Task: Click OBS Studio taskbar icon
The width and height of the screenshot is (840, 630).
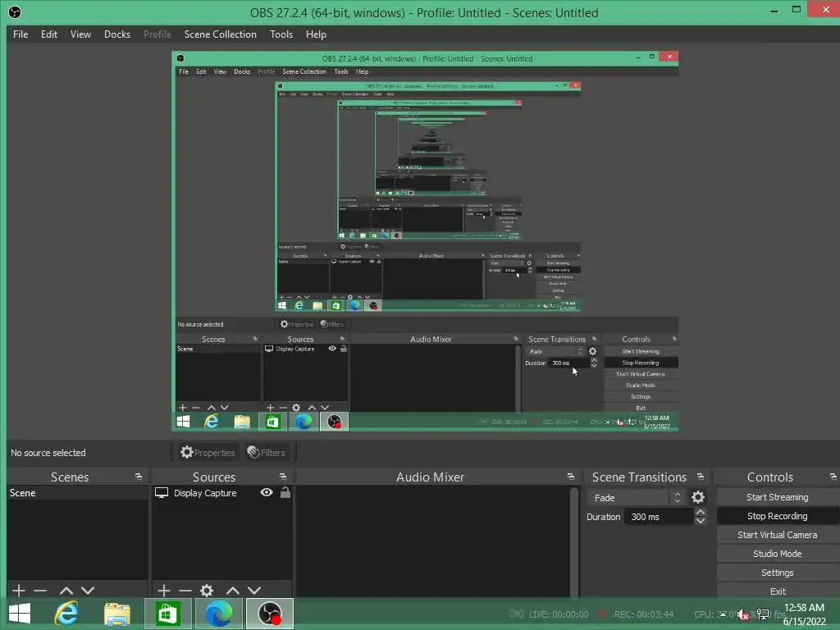Action: pos(269,614)
